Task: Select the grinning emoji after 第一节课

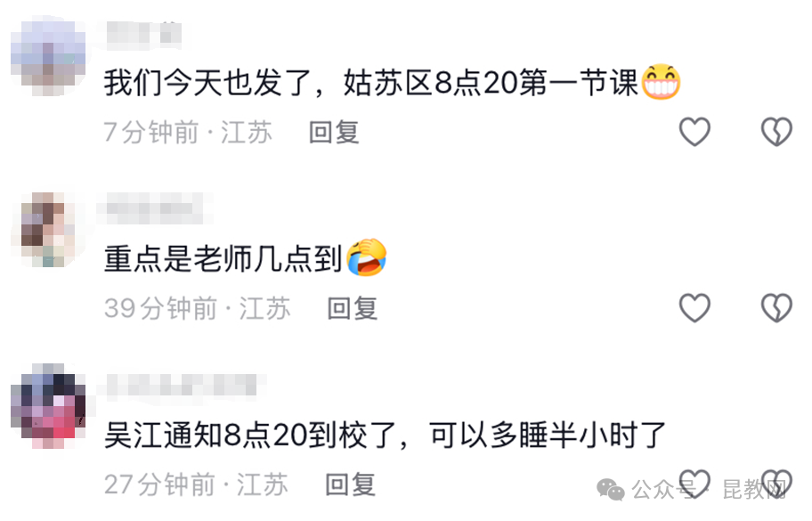Action: (x=661, y=82)
